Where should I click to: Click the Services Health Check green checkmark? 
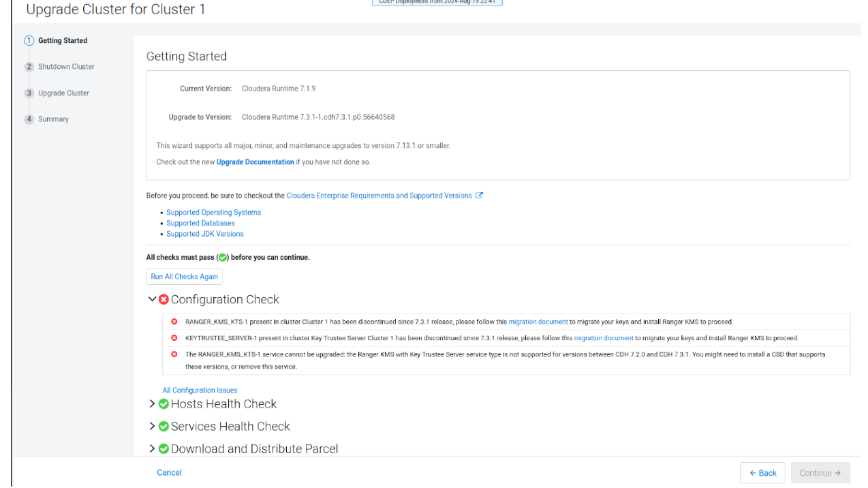[164, 427]
